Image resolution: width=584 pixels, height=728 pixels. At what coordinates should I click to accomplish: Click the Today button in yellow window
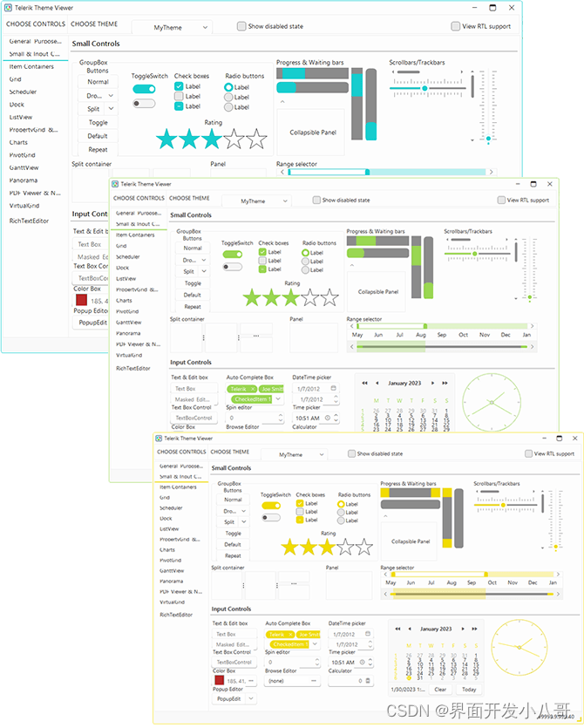[469, 690]
